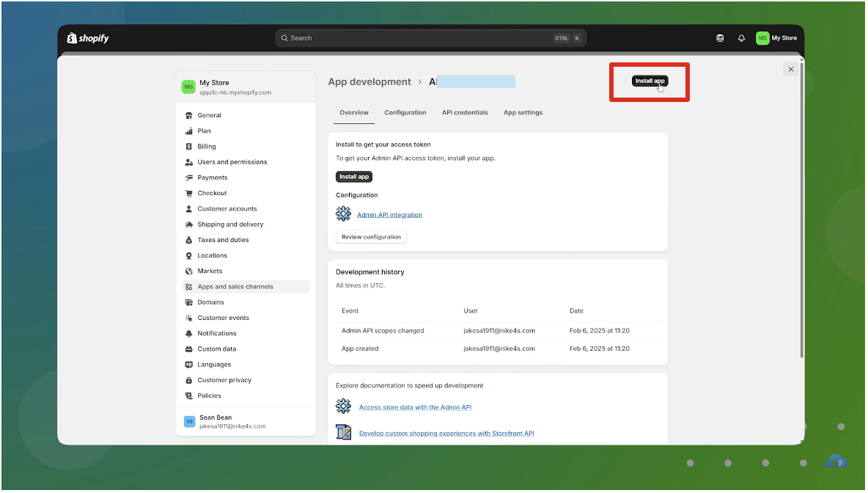Click the 'App created' event cell
Viewport: 868px width, 493px height.
(360, 348)
